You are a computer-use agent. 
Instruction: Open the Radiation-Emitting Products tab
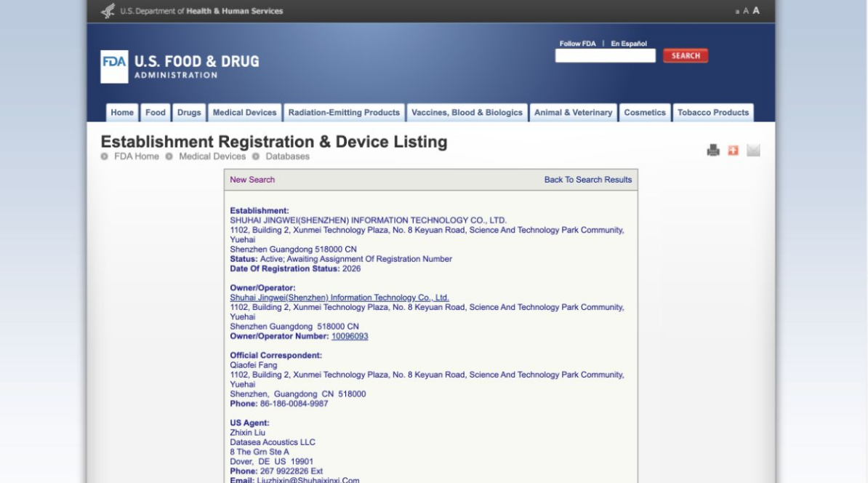pyautogui.click(x=344, y=113)
